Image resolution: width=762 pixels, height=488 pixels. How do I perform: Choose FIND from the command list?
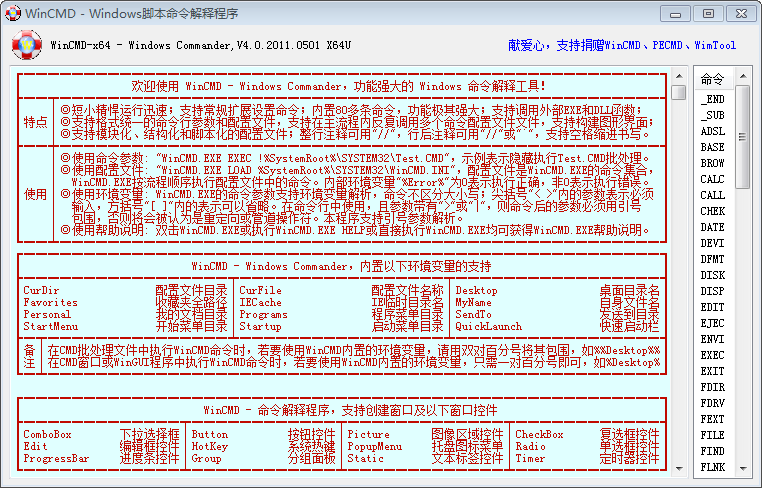coord(712,451)
